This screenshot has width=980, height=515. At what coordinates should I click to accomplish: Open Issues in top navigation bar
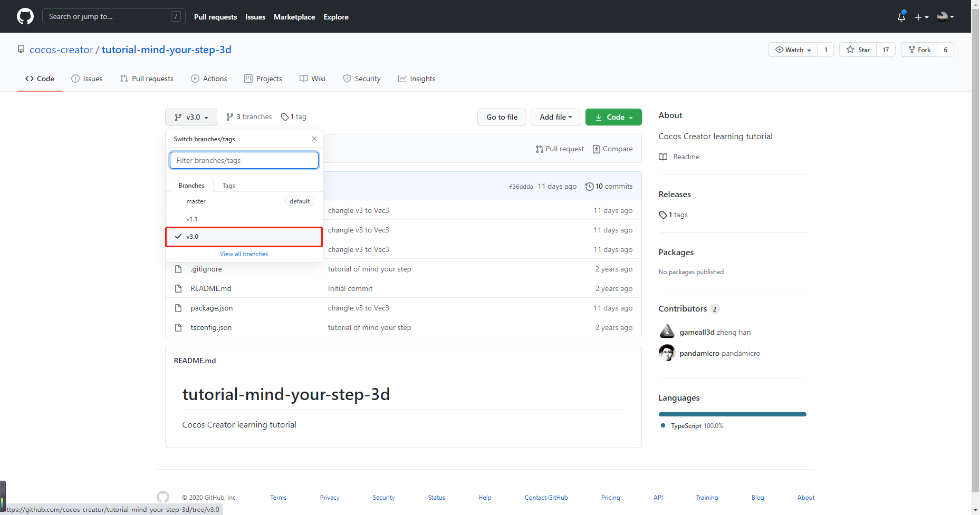(255, 17)
